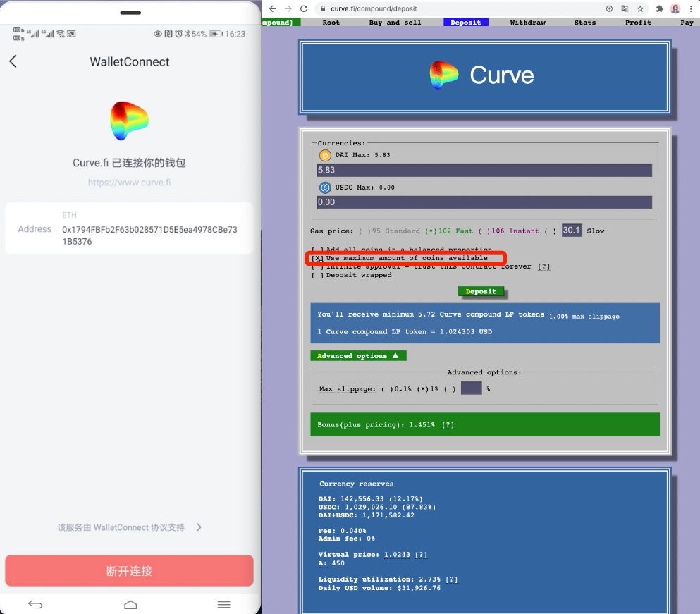Click the browser profile avatar

click(x=675, y=8)
